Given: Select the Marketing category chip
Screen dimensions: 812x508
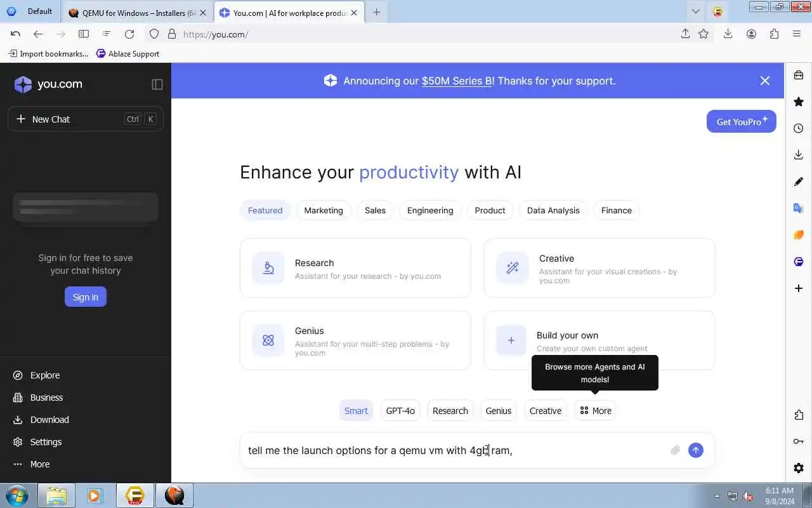Looking at the screenshot, I should [x=324, y=210].
